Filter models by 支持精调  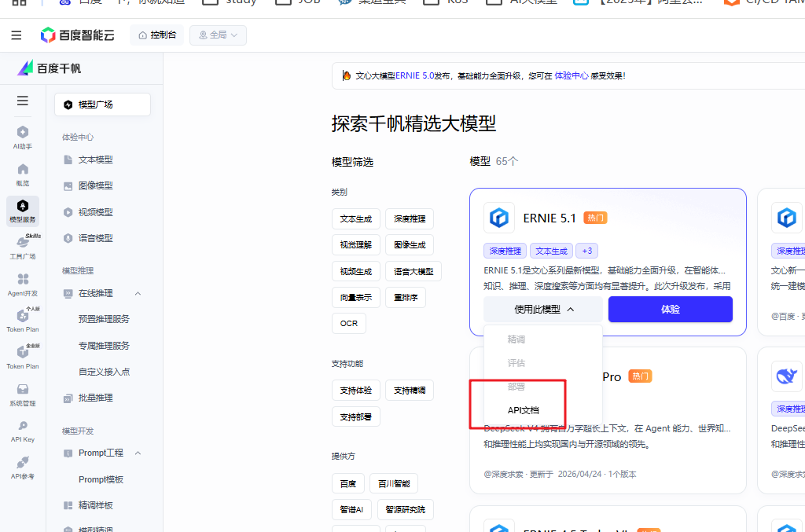[410, 391]
